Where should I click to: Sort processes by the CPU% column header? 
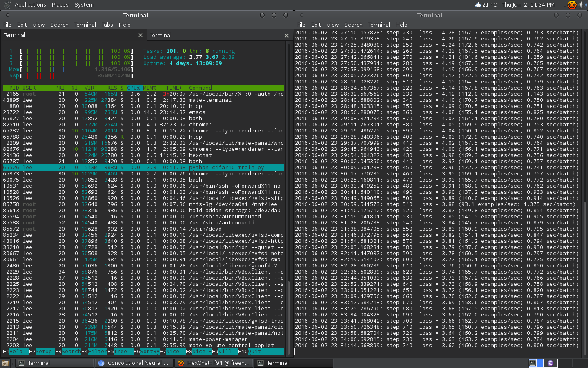[x=134, y=88]
